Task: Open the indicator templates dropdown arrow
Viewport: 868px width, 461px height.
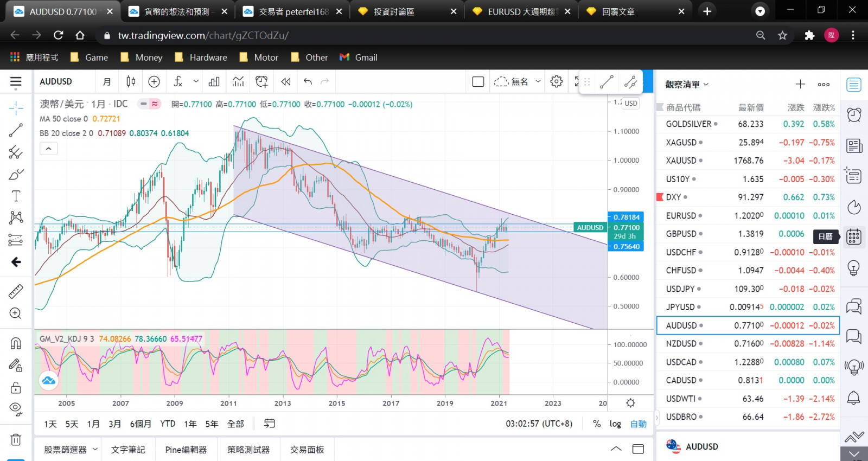Action: tap(196, 81)
